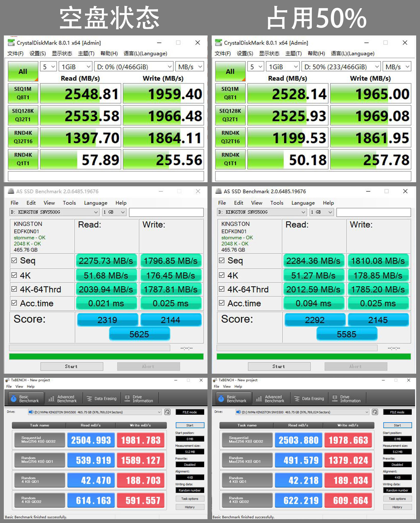Screen dimensions: 420x523
Task: Click the CrystalDiskMark title icon in the D: 0% window
Action: point(11,43)
